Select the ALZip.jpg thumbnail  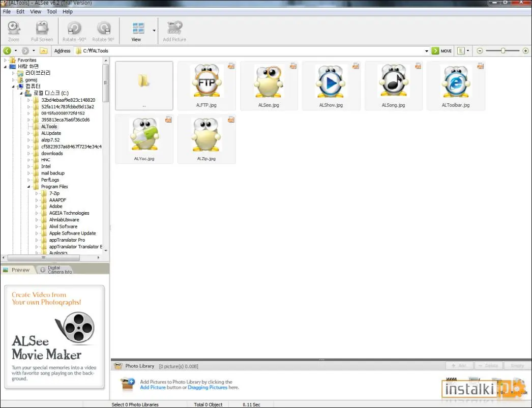pos(206,139)
